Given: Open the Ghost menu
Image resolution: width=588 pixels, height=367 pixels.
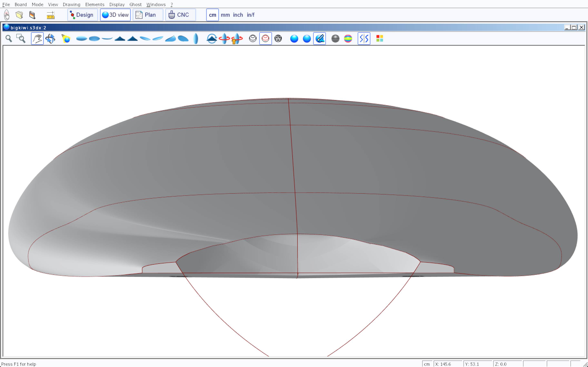Looking at the screenshot, I should [135, 4].
